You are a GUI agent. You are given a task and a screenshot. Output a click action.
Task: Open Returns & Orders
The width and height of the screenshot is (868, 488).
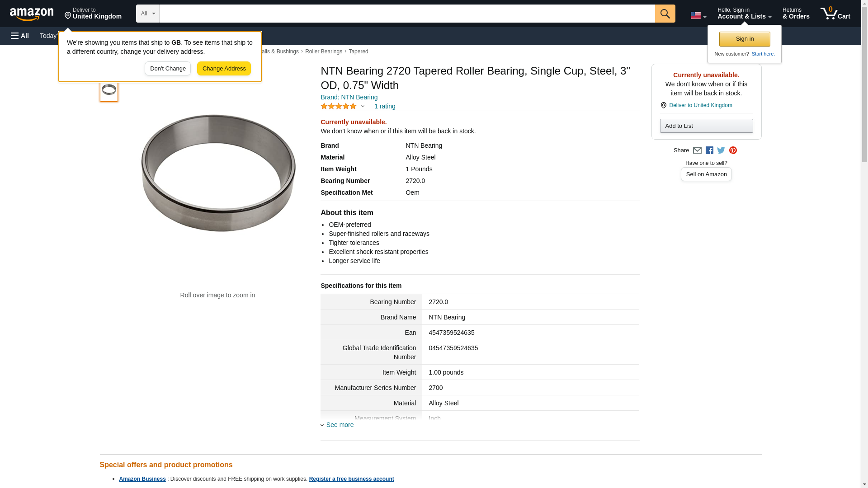[x=796, y=14]
